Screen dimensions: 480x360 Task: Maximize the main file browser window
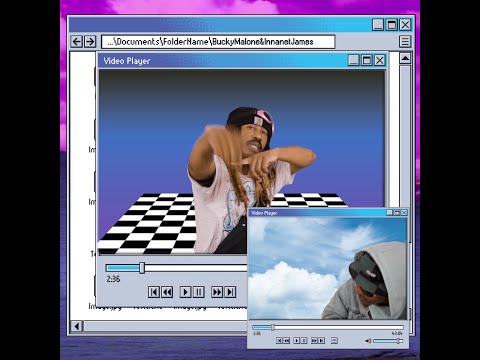[x=392, y=25]
